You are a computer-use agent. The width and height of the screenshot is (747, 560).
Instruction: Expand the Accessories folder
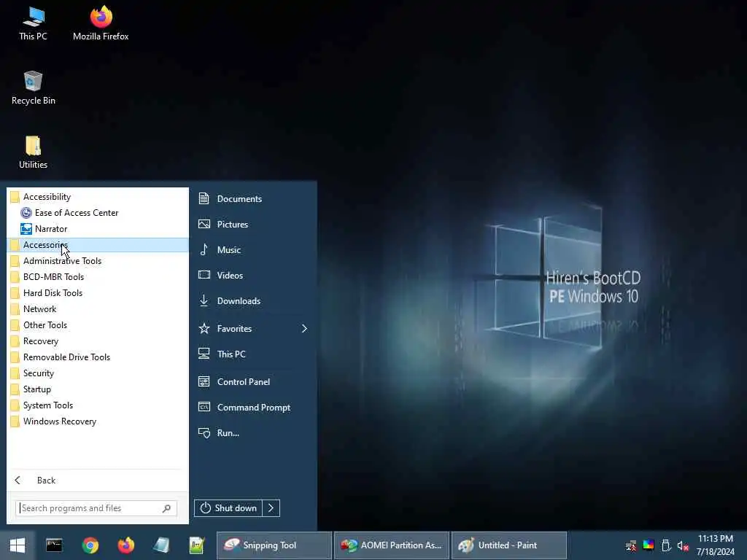coord(98,245)
